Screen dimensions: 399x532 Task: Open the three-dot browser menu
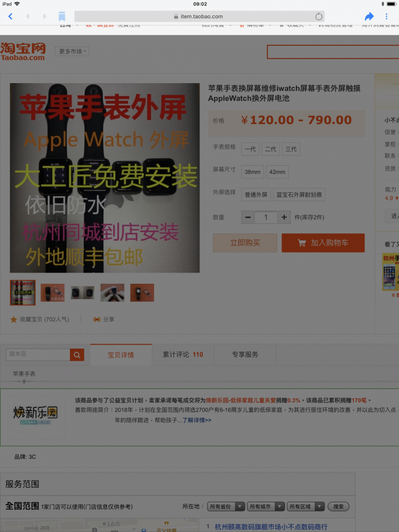pyautogui.click(x=386, y=16)
